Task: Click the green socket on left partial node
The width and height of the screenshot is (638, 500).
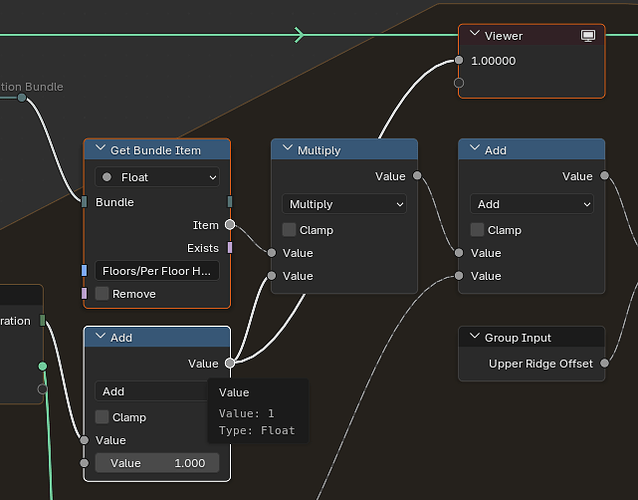Action: [42, 366]
